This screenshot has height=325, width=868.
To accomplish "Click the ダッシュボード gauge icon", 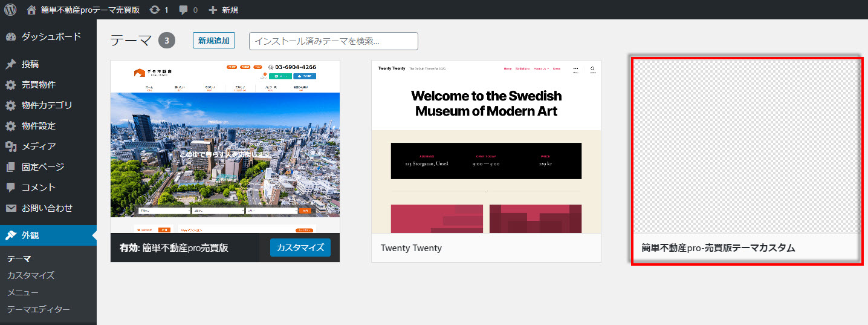I will click(x=11, y=37).
